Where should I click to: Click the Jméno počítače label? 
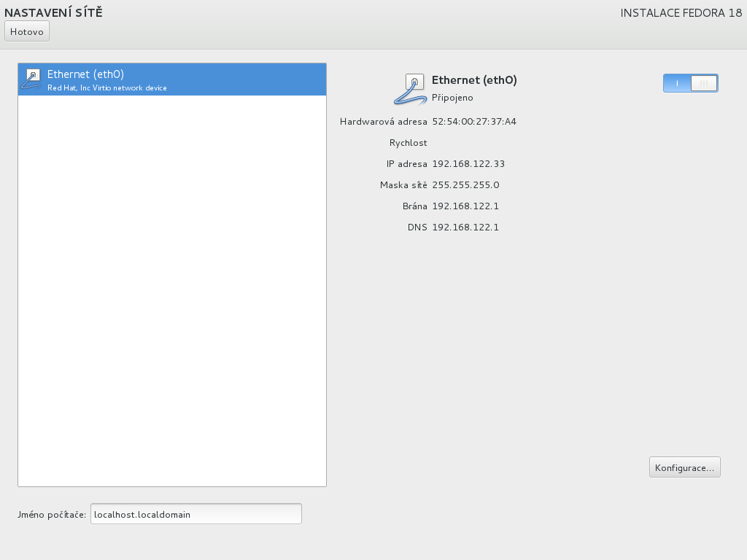[x=51, y=515]
